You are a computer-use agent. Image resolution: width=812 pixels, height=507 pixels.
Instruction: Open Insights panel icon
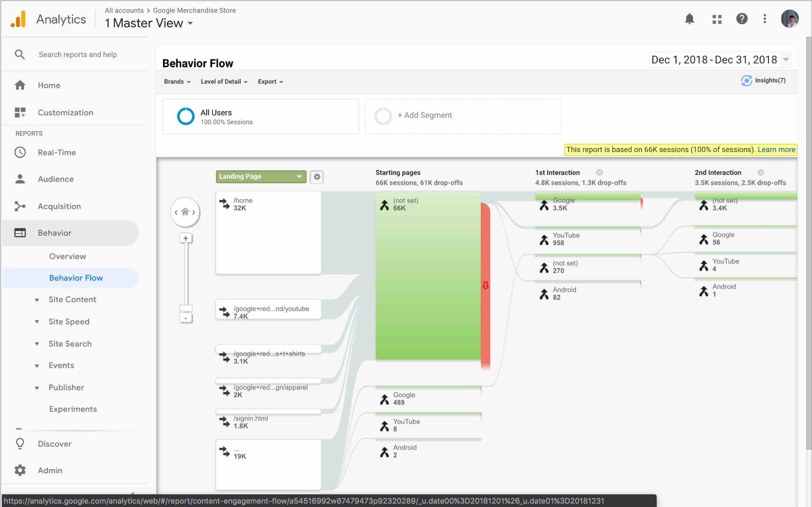pos(746,80)
